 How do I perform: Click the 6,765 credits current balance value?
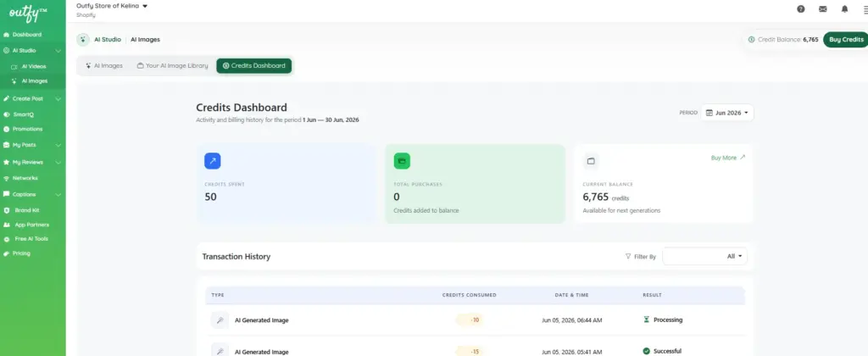coord(606,197)
